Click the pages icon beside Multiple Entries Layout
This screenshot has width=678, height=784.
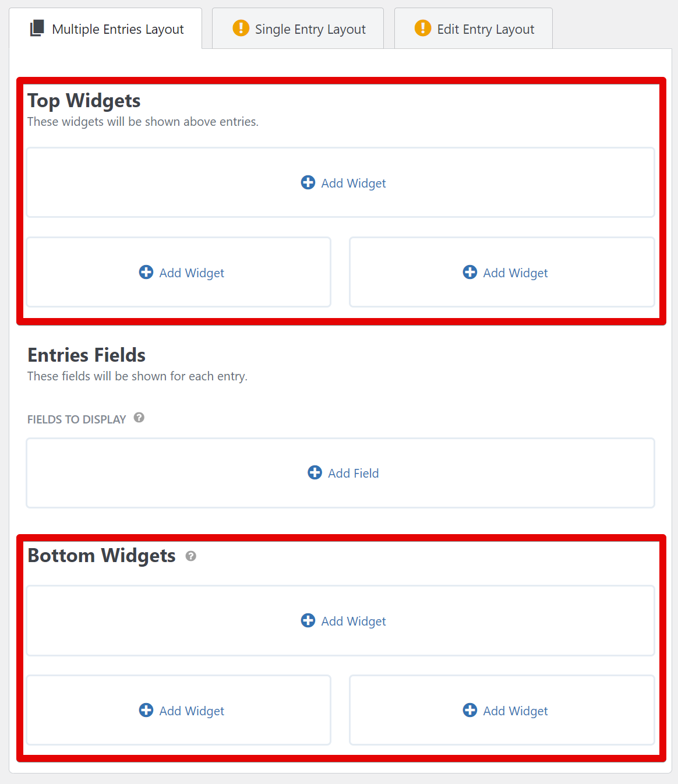37,28
